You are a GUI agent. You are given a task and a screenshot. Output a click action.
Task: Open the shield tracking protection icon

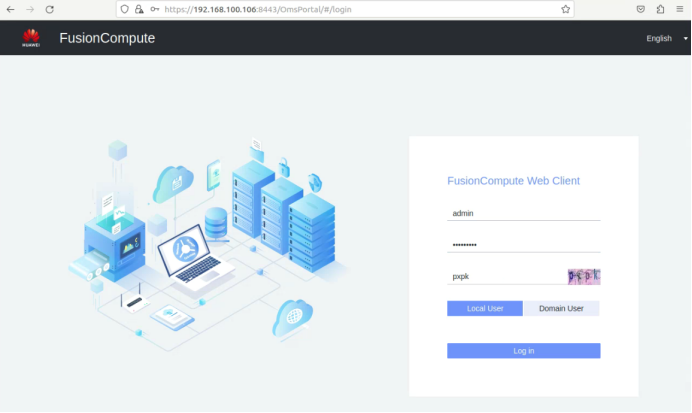pyautogui.click(x=124, y=9)
